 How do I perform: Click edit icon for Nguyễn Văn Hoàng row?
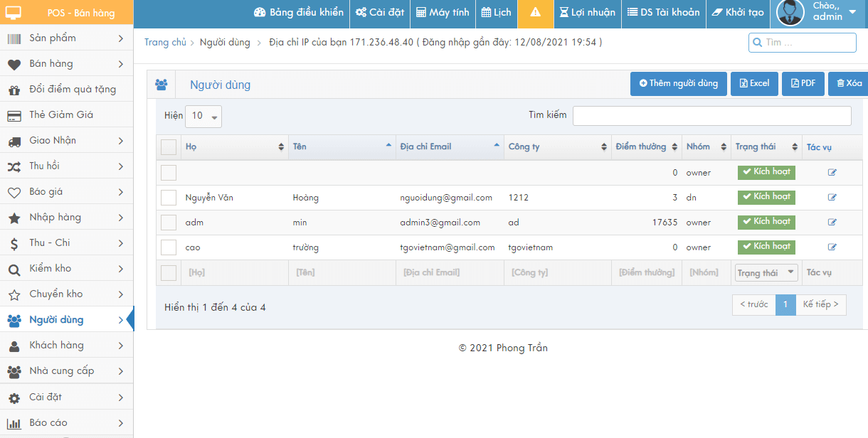pyautogui.click(x=832, y=197)
